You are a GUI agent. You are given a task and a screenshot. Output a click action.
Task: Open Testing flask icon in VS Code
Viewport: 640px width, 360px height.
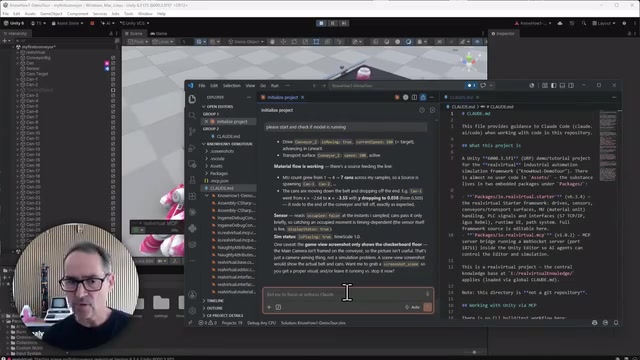[192, 180]
